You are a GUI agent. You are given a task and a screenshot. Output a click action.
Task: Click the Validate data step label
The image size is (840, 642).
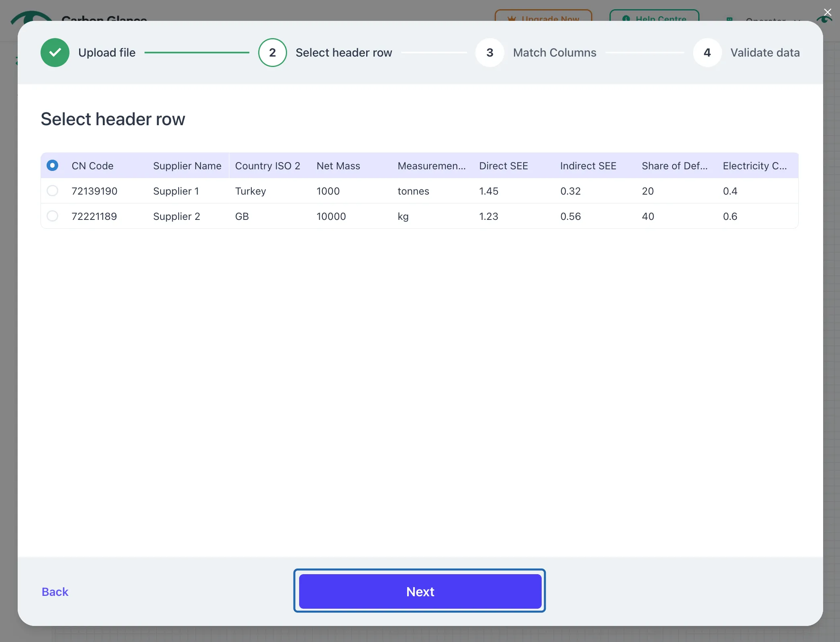pos(765,53)
